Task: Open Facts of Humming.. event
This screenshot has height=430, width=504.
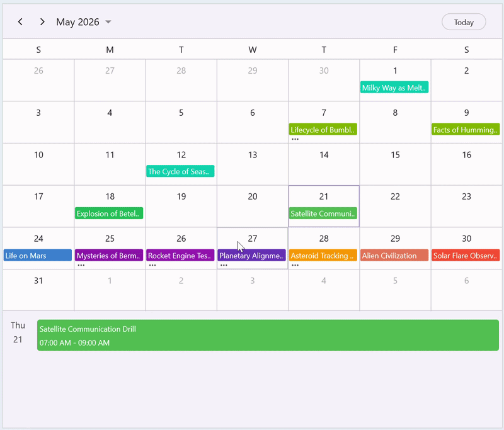Action: coord(466,130)
